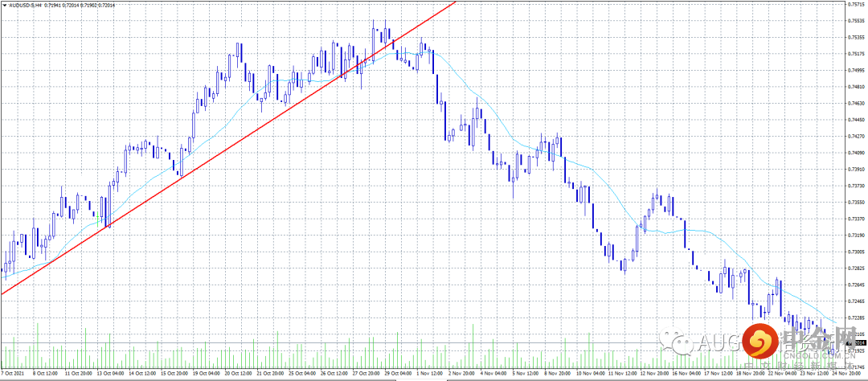
Task: Click price label 0.75715 on the axis
Action: pos(855,5)
